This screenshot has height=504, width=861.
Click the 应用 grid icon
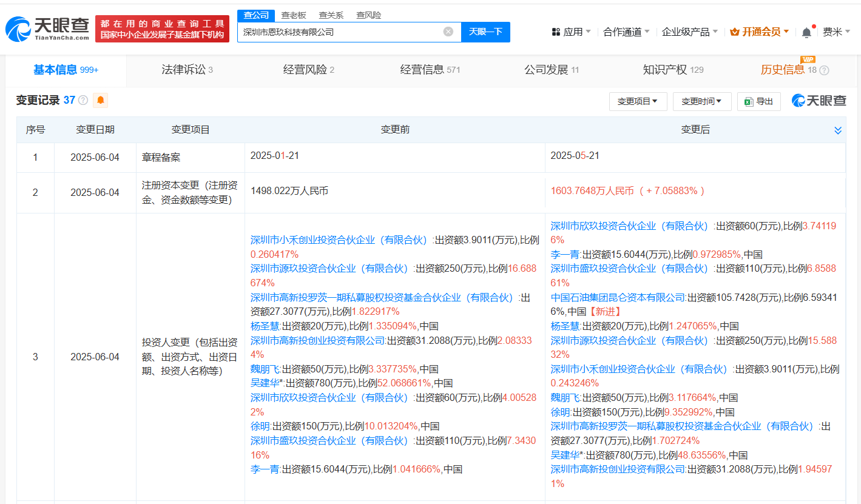556,32
